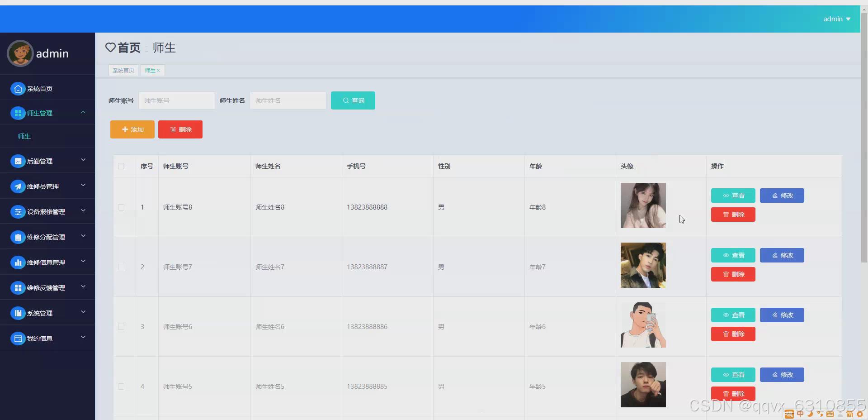Click 修改 for 师生账号6

782,315
